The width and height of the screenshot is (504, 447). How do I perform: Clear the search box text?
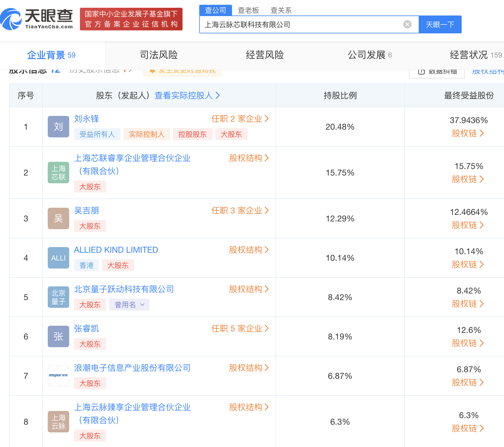coord(407,24)
